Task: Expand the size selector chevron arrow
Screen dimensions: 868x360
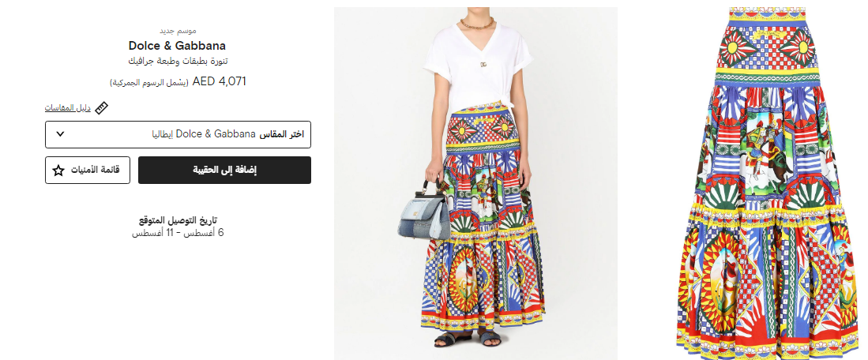Action: [61, 134]
